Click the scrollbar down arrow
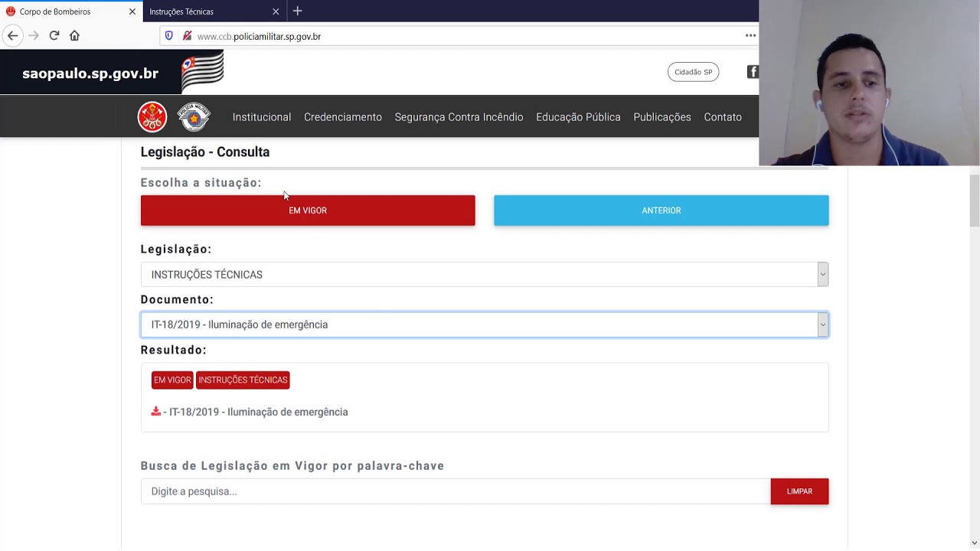 coord(974,543)
